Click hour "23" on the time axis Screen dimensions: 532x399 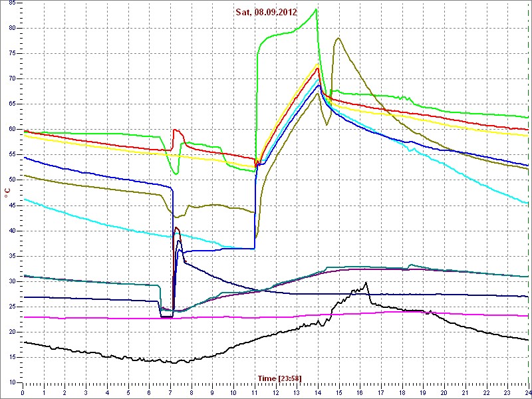tap(507, 392)
